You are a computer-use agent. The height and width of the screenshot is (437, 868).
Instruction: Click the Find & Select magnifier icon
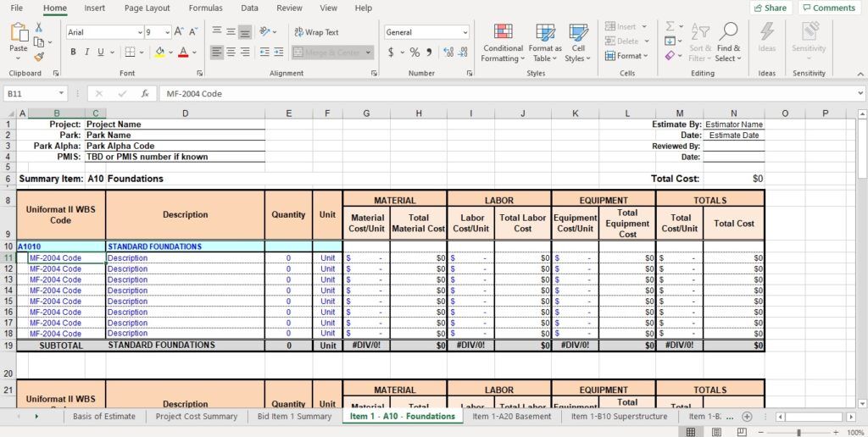[728, 32]
